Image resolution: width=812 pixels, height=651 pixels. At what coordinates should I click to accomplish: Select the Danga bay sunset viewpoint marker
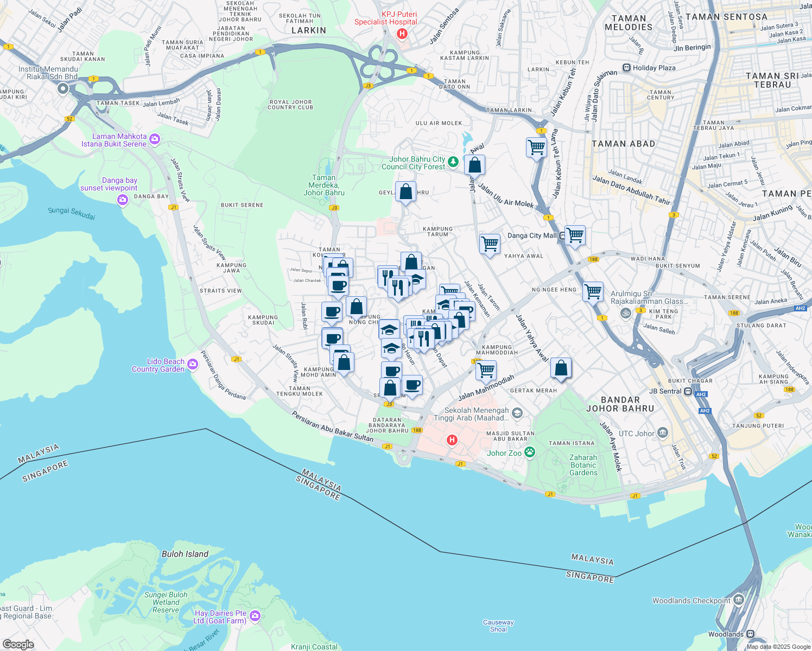point(123,200)
